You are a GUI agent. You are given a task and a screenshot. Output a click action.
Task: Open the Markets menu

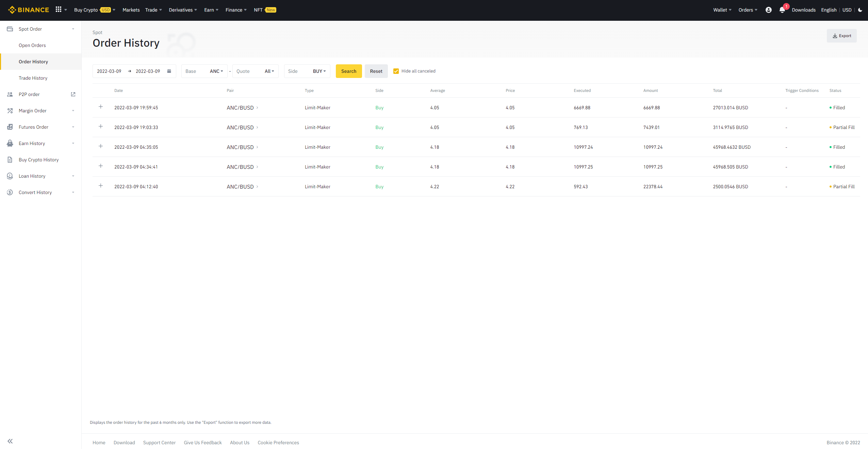tap(131, 10)
